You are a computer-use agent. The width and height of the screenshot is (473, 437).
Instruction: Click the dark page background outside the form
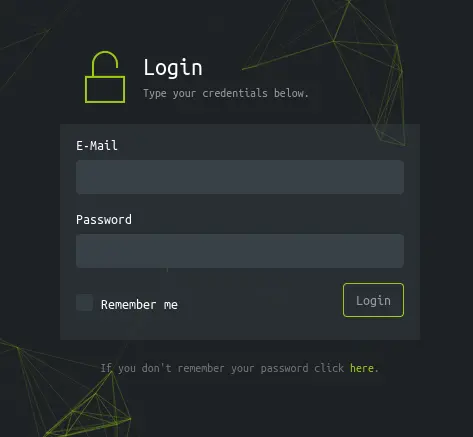pyautogui.click(x=447, y=233)
